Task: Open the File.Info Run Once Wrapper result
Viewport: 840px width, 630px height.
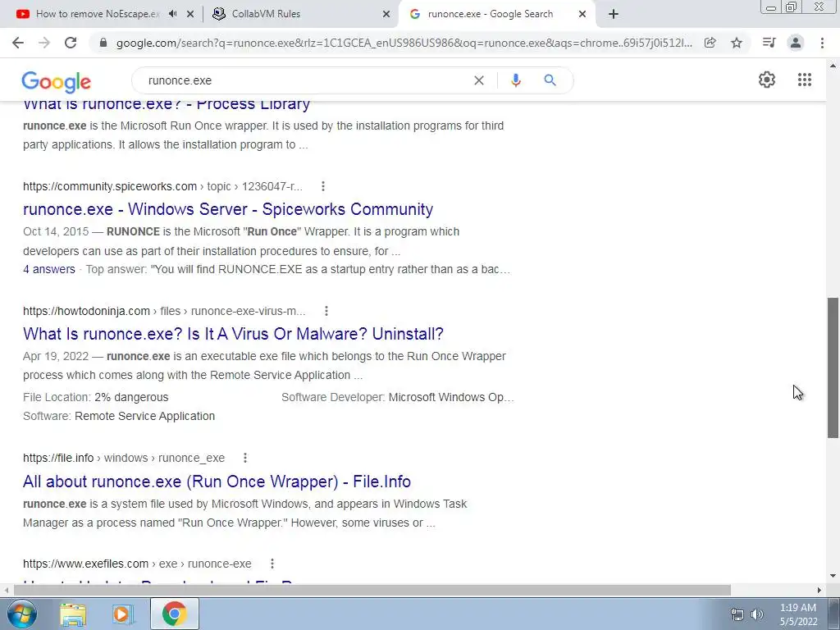Action: tap(217, 481)
